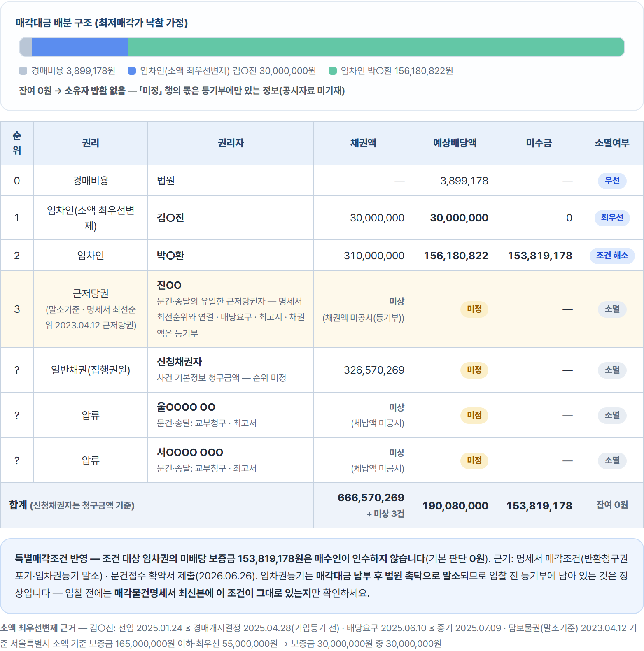Click the 조건 해소 badge
This screenshot has height=651, width=644.
point(612,256)
